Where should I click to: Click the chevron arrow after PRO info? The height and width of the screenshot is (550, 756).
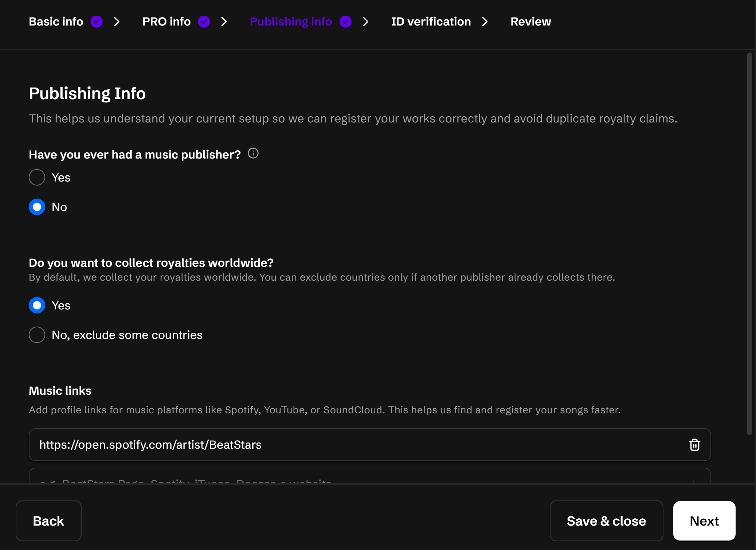click(224, 22)
